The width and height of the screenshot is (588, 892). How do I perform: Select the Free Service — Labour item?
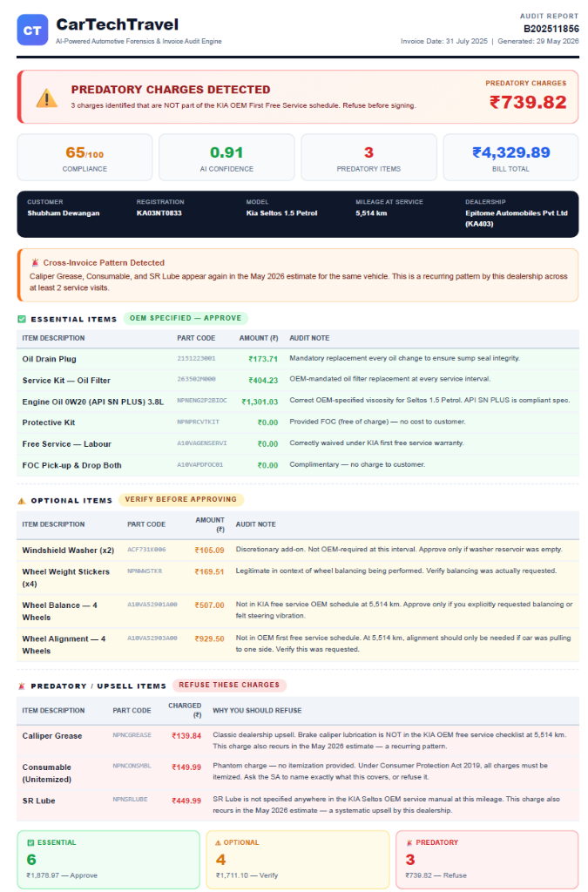tap(66, 443)
